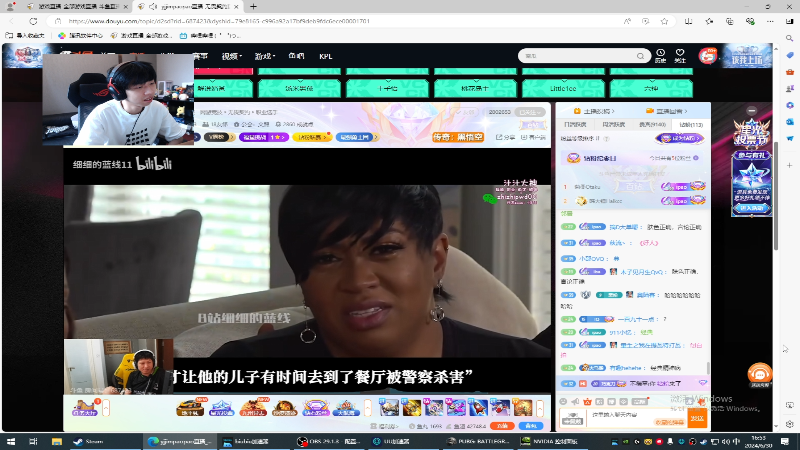This screenshot has width=800, height=450.
Task: Open the emoji picker in chat toolbar
Action: click(563, 402)
